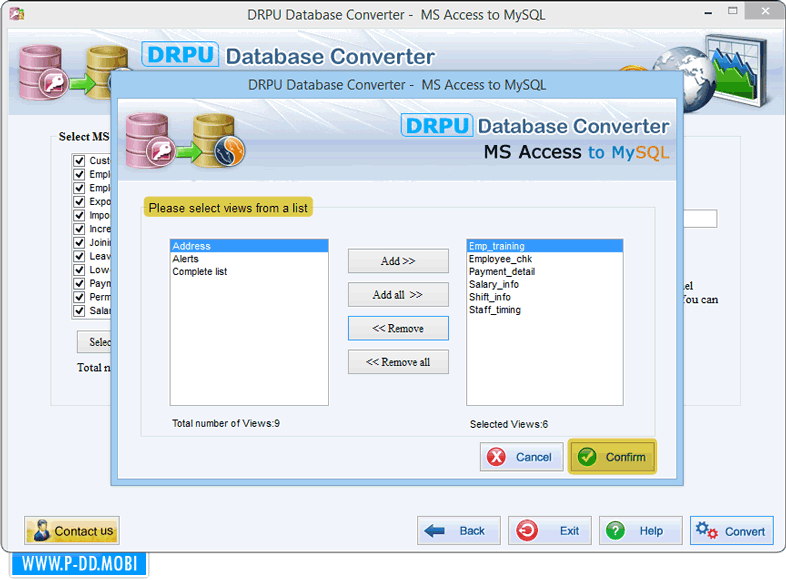This screenshot has height=580, width=786.
Task: Click the red Exit icon
Action: [527, 530]
